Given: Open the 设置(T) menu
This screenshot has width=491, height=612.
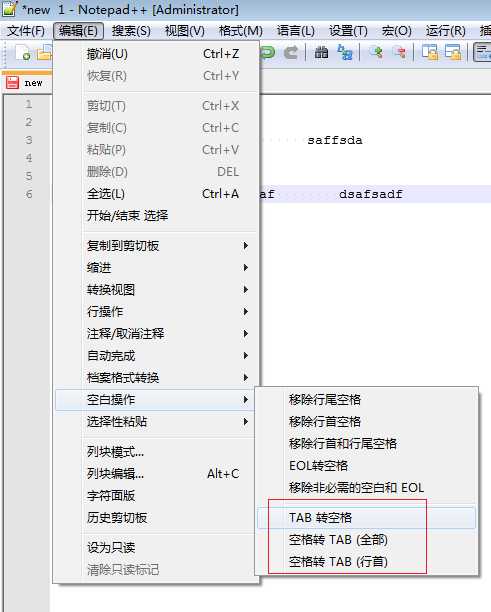Looking at the screenshot, I should tap(348, 30).
